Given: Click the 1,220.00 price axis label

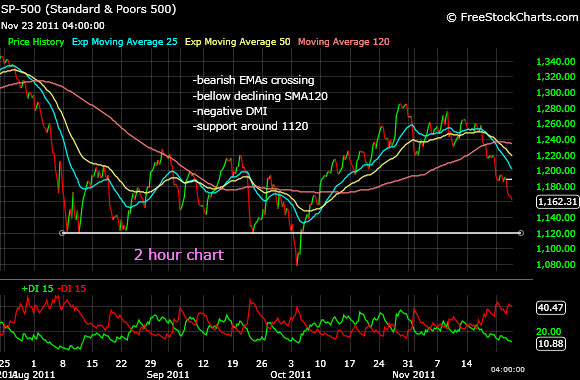Looking at the screenshot, I should pyautogui.click(x=556, y=155).
